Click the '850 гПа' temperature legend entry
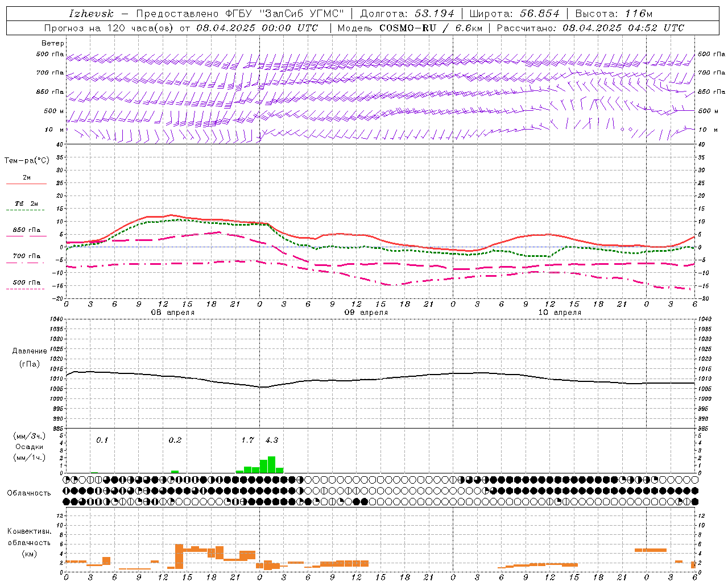728x582 pixels. click(27, 230)
